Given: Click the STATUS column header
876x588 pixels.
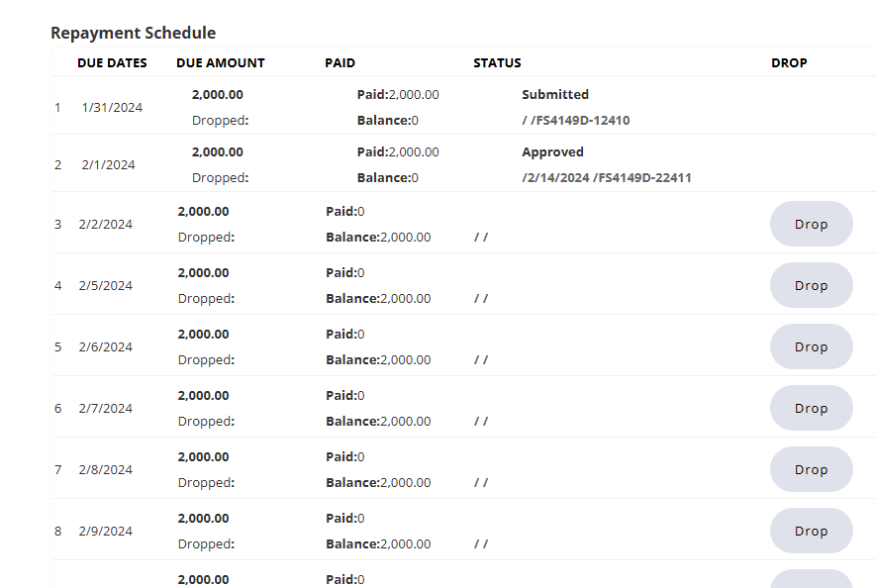Looking at the screenshot, I should 497,62.
